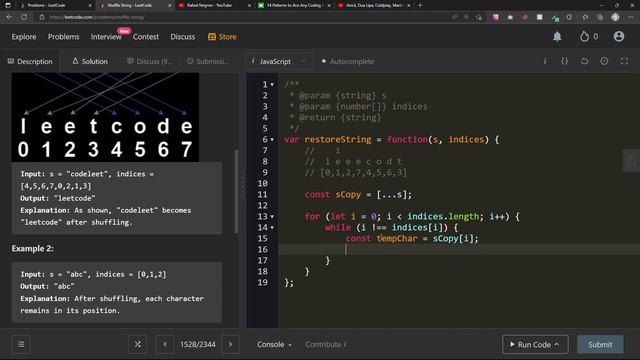The height and width of the screenshot is (360, 640).
Task: Reset code to default with the revert icon
Action: point(584,61)
